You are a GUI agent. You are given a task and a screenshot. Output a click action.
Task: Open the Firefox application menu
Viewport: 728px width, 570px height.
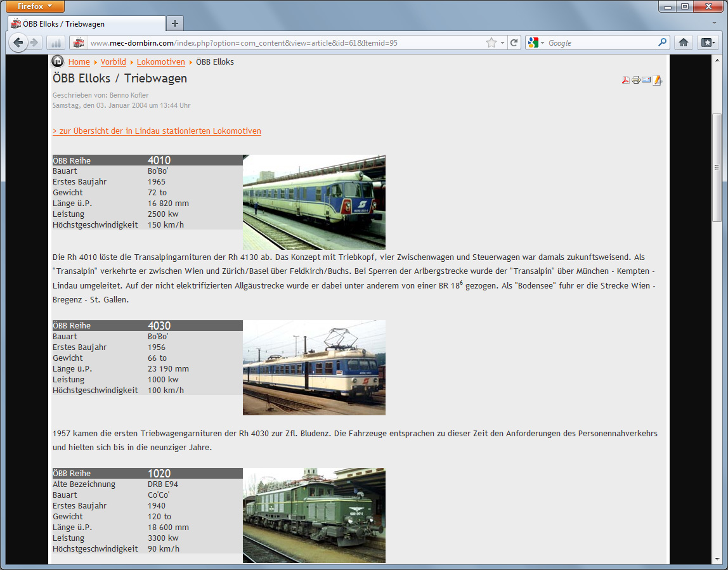tap(35, 6)
